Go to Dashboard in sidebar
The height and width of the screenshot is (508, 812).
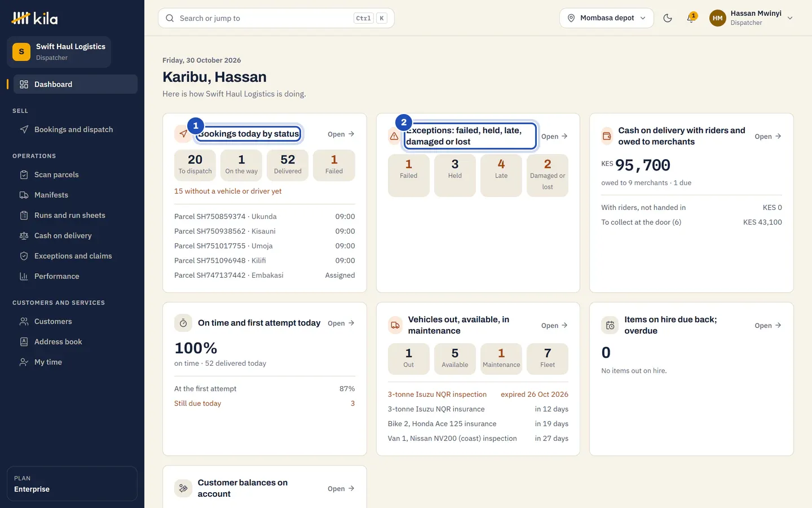(76, 84)
